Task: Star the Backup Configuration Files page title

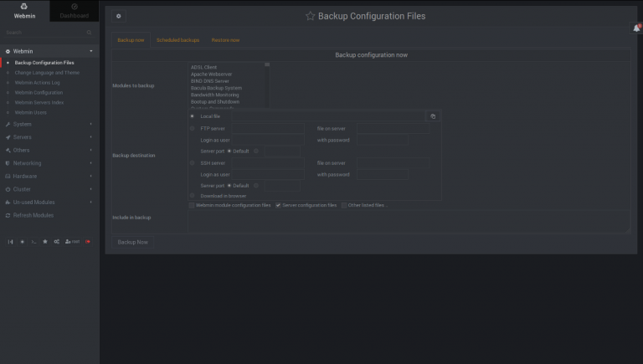Action: click(310, 16)
